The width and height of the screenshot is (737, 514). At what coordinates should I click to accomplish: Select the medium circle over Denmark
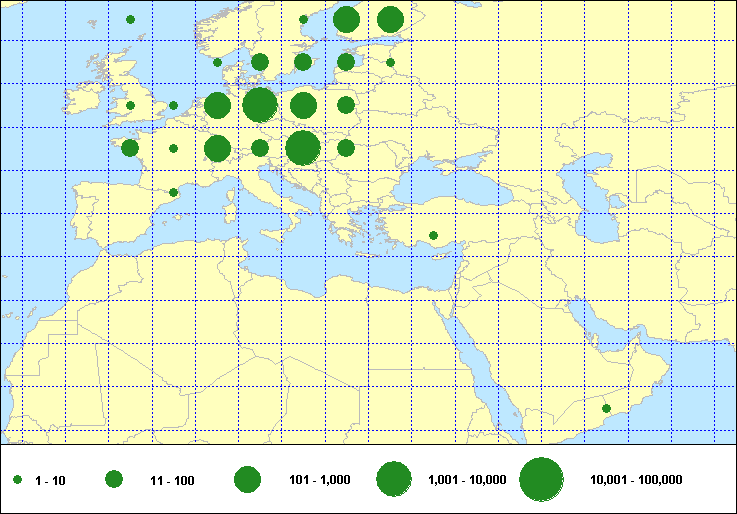click(260, 62)
